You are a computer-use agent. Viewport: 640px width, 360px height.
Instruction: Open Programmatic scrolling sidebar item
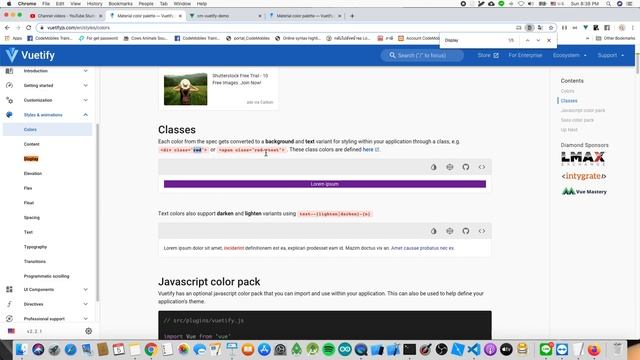(47, 276)
